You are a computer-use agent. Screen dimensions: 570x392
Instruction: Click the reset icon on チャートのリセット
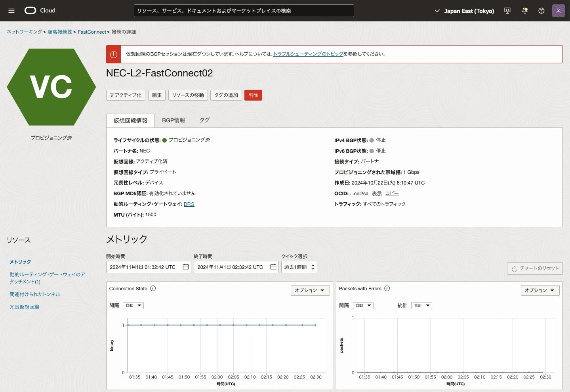pos(515,268)
